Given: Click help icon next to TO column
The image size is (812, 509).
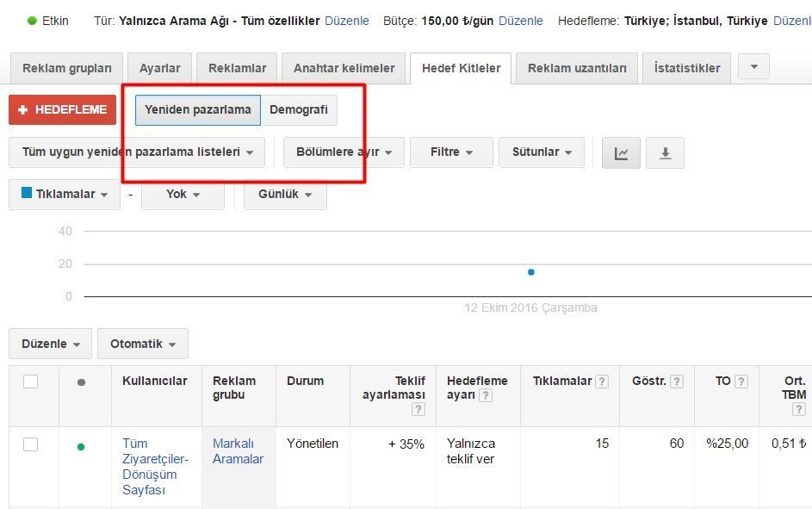Looking at the screenshot, I should click(x=741, y=382).
